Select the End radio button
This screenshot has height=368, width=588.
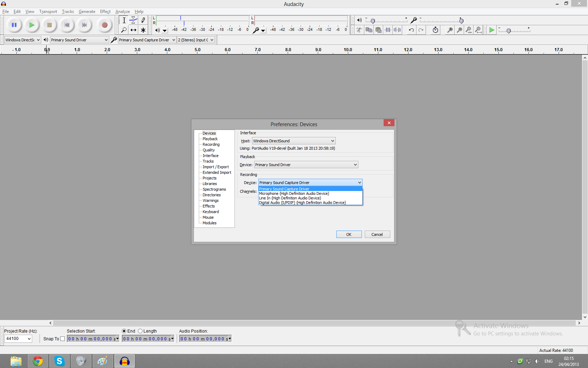[124, 331]
